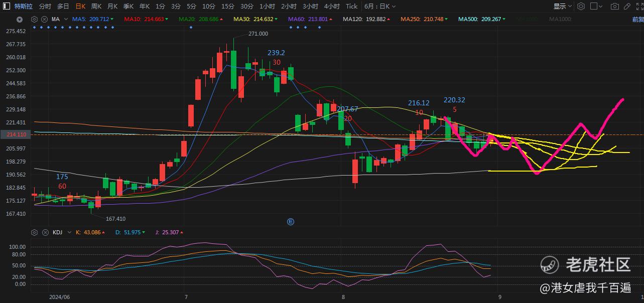This screenshot has height=303, width=644.
Task: Expand the 显示 display dropdown
Action: (x=563, y=7)
